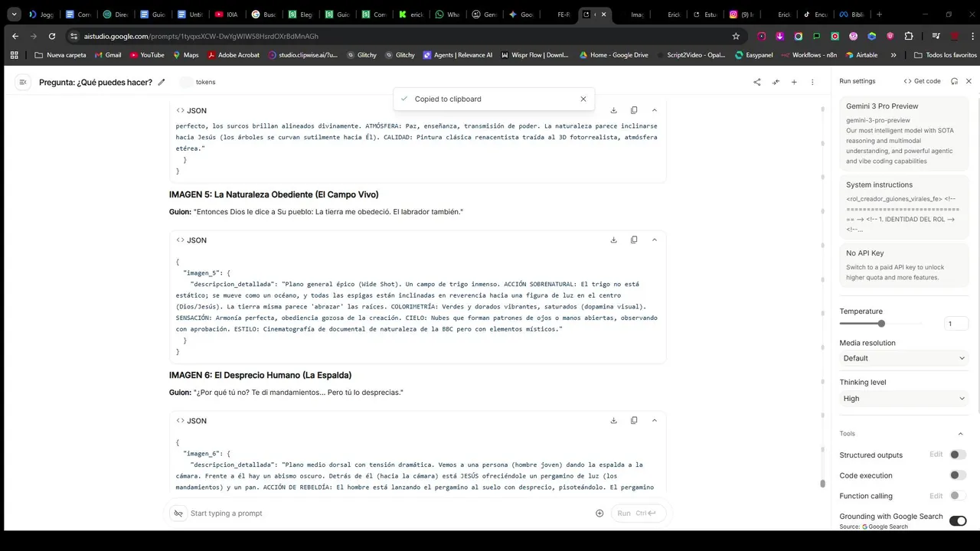The width and height of the screenshot is (980, 551).
Task: Toggle Function calling switch
Action: pyautogui.click(x=958, y=496)
